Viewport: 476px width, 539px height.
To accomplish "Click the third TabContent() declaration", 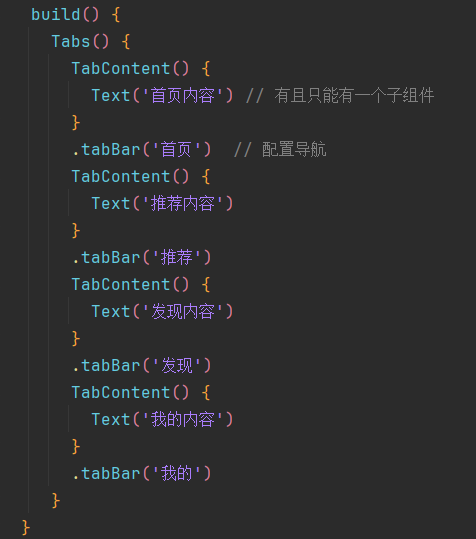I will 130,284.
